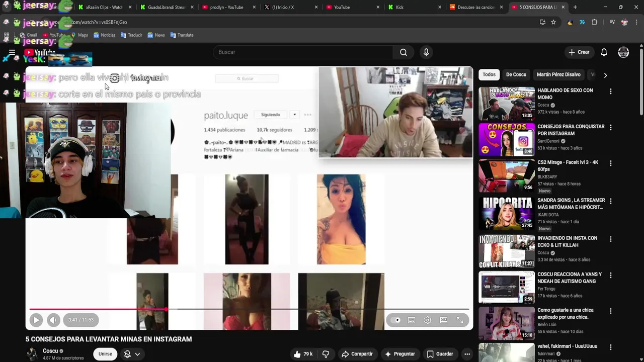Open News bookmark
Viewport: 644px width, 362px height.
point(156,35)
